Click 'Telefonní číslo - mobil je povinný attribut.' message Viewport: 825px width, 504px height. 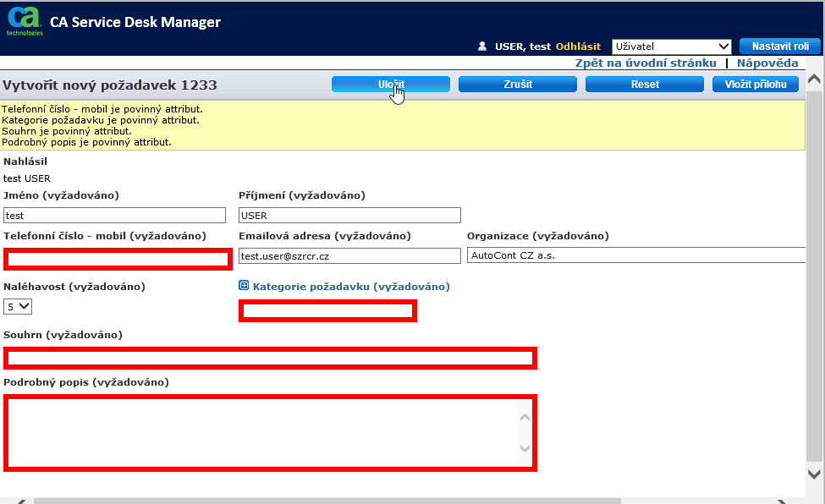(102, 109)
